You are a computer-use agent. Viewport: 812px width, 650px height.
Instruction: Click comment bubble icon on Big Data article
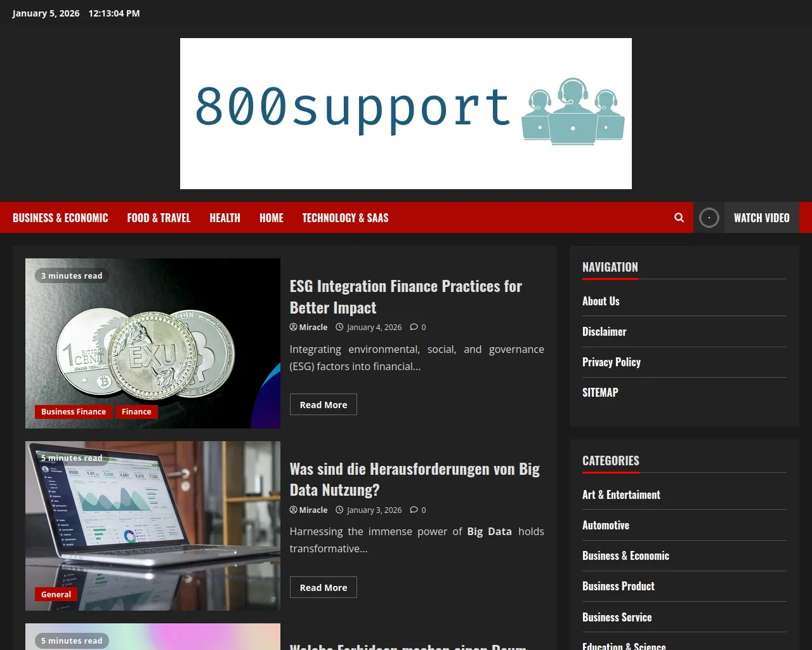tap(414, 510)
